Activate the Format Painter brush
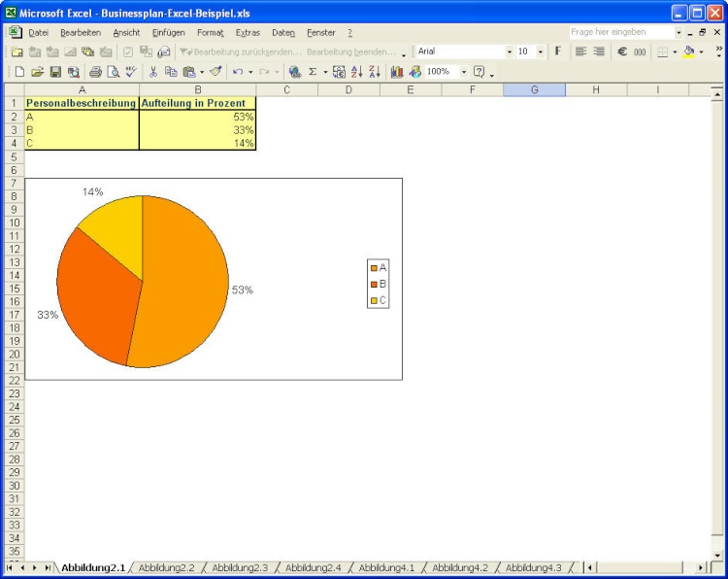 [215, 72]
